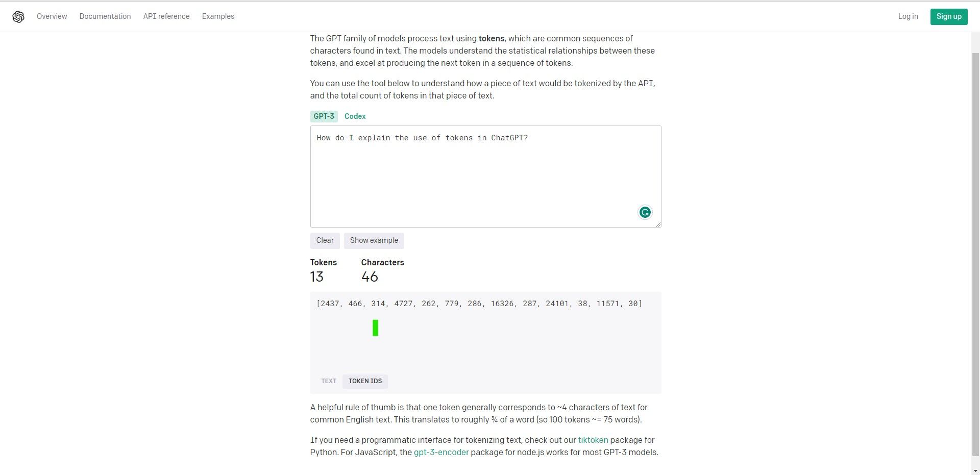Click the green highlighted token bar
The image size is (980, 475).
(375, 328)
